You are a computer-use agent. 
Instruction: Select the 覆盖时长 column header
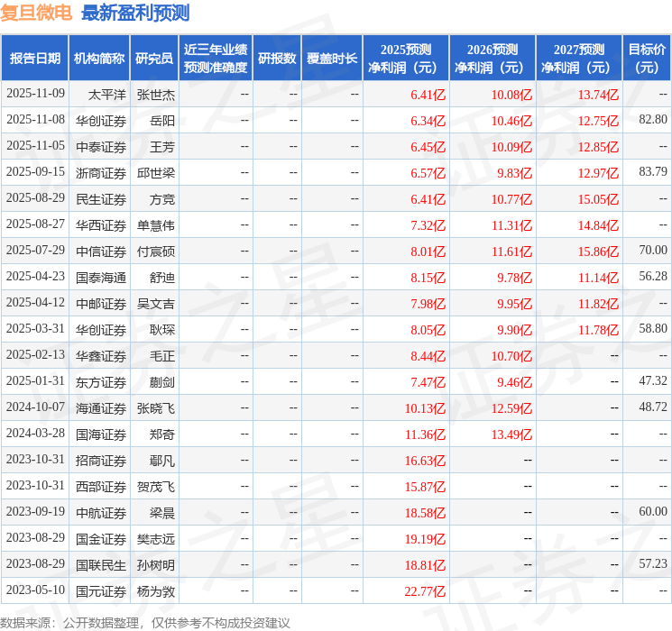tap(331, 59)
